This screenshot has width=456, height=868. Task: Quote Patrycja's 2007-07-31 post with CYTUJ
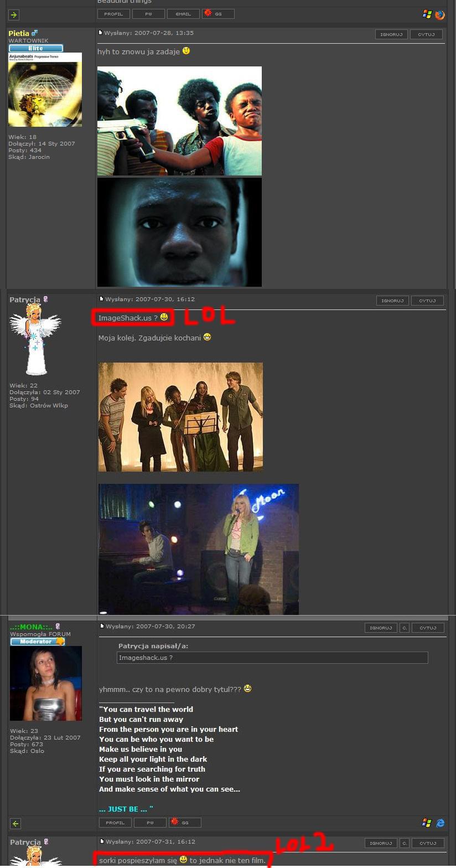coord(427,843)
